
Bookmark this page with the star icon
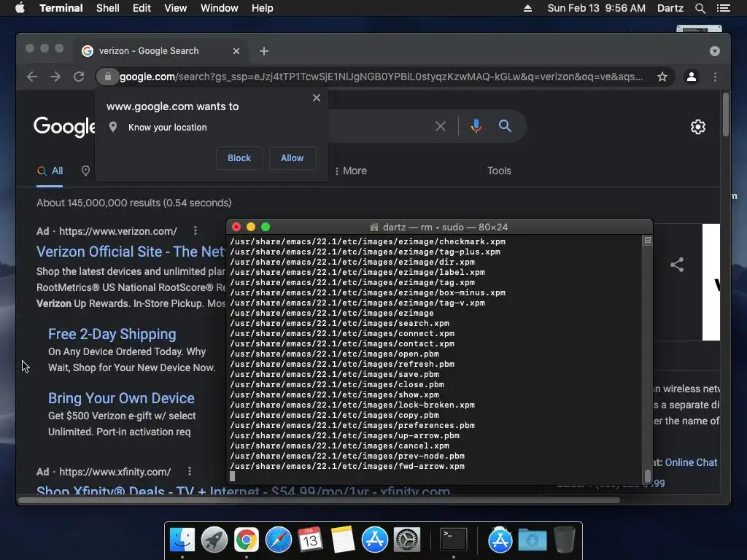coord(662,77)
